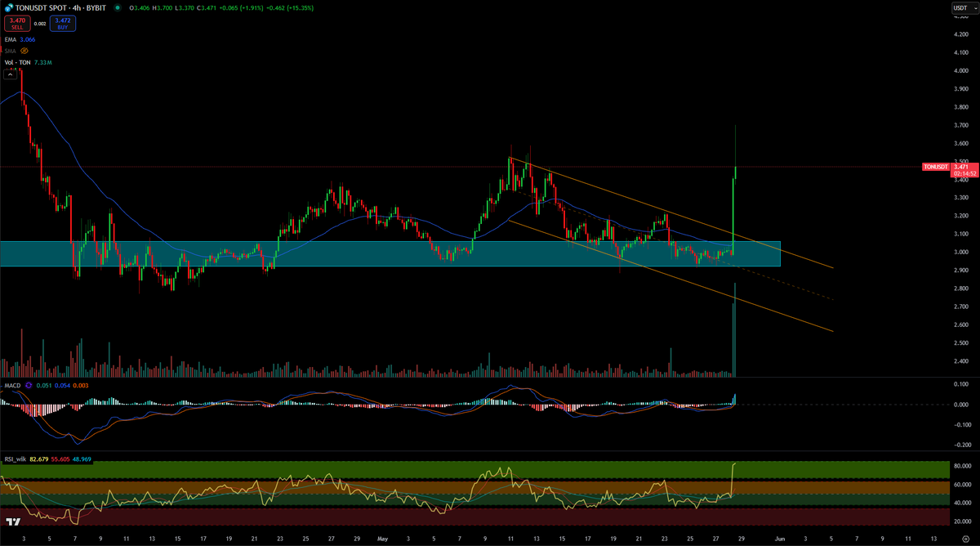Screen dimensions: 980x546
Task: Click the RSI value 82.679
Action: click(x=39, y=459)
